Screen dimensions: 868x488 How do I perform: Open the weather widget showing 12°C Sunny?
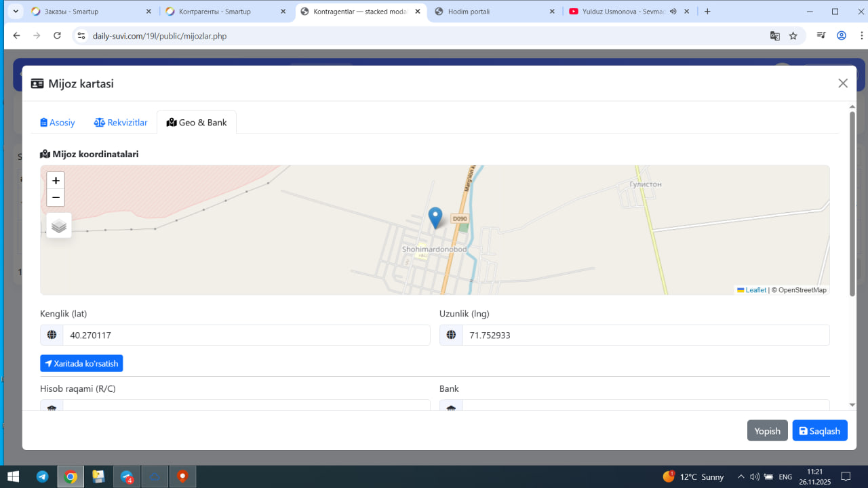[693, 476]
